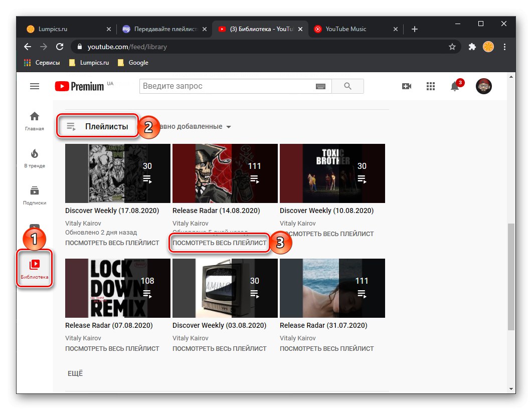Click the YouTube Premium logo

point(79,86)
